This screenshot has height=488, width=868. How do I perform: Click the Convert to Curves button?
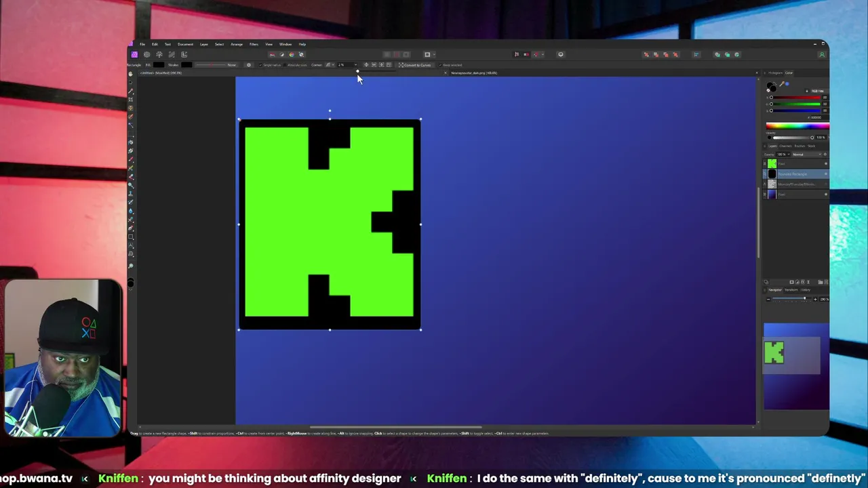(416, 65)
